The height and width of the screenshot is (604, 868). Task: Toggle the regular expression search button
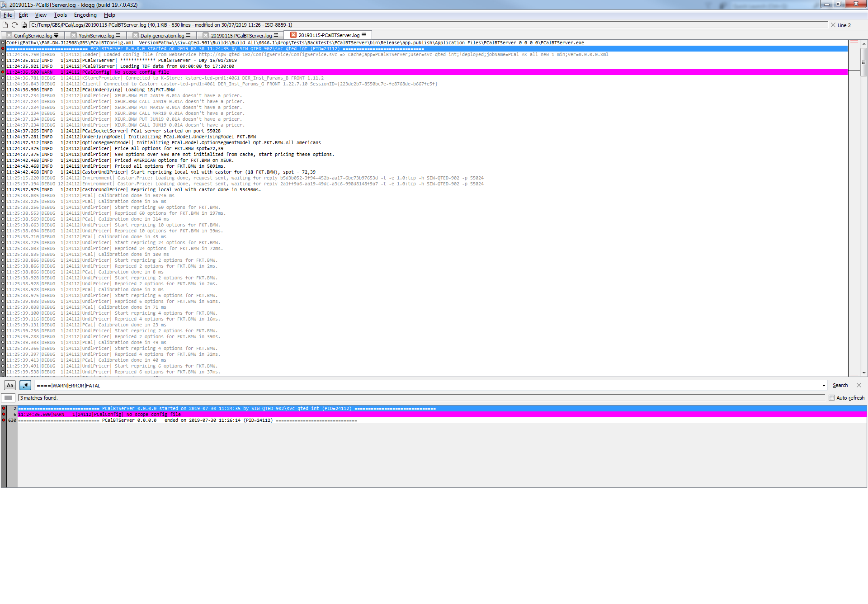pos(25,385)
